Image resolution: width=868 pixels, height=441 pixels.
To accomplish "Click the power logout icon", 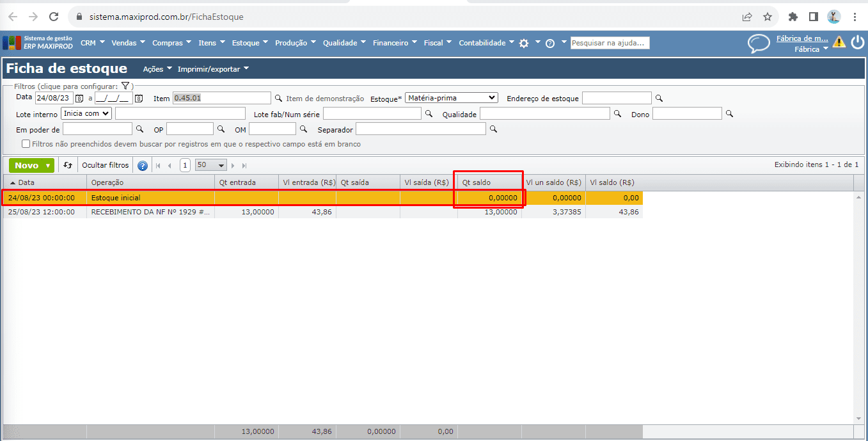I will (x=858, y=42).
